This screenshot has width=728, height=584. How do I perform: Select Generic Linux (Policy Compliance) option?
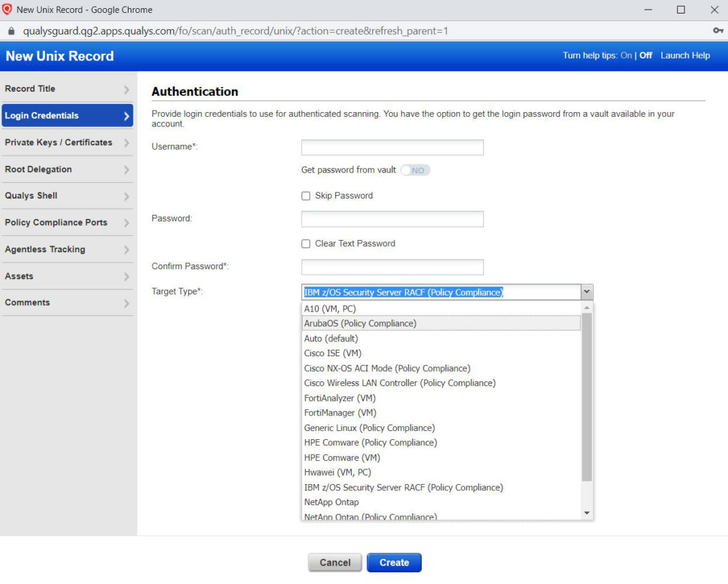point(441,428)
